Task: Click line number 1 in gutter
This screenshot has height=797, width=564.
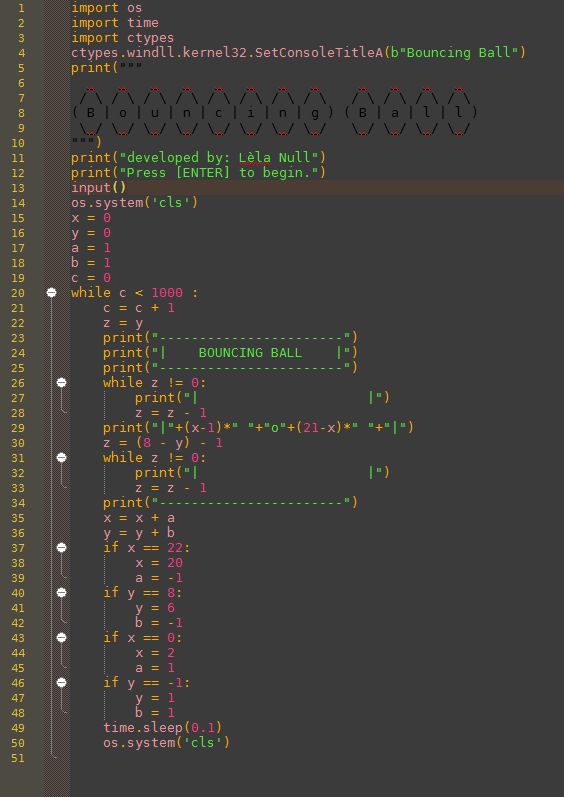Action: [x=21, y=8]
